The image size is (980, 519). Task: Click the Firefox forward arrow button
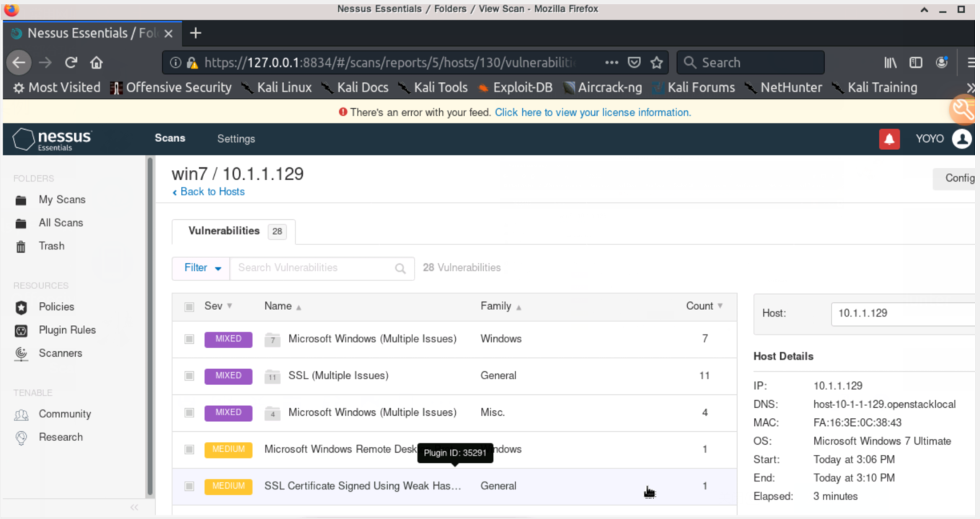pyautogui.click(x=45, y=63)
